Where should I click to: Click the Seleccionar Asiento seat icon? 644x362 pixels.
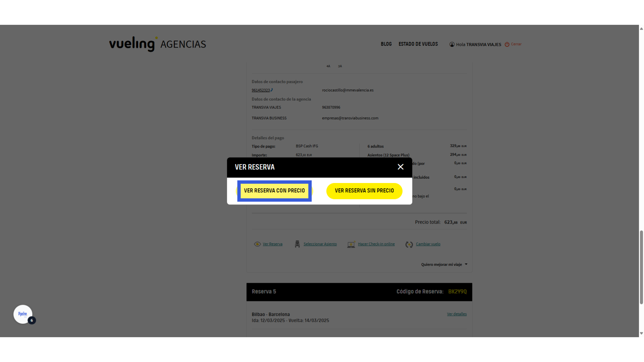click(297, 244)
